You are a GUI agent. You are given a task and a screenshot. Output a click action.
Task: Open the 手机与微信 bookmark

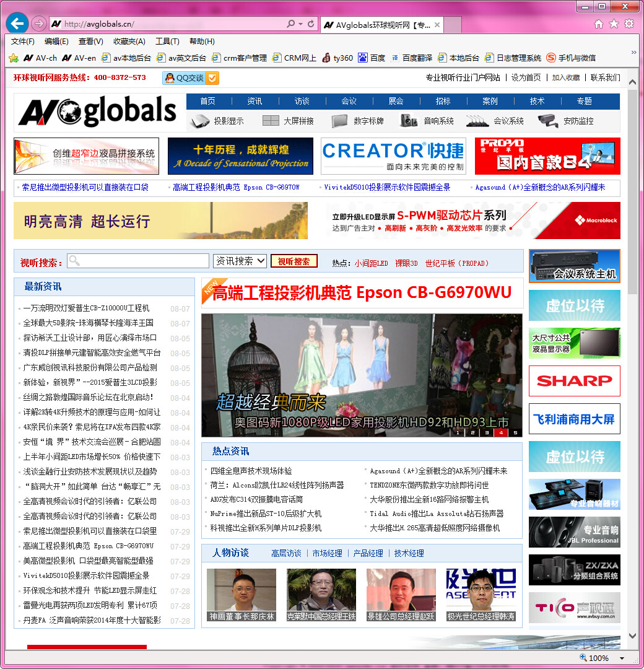pos(571,58)
